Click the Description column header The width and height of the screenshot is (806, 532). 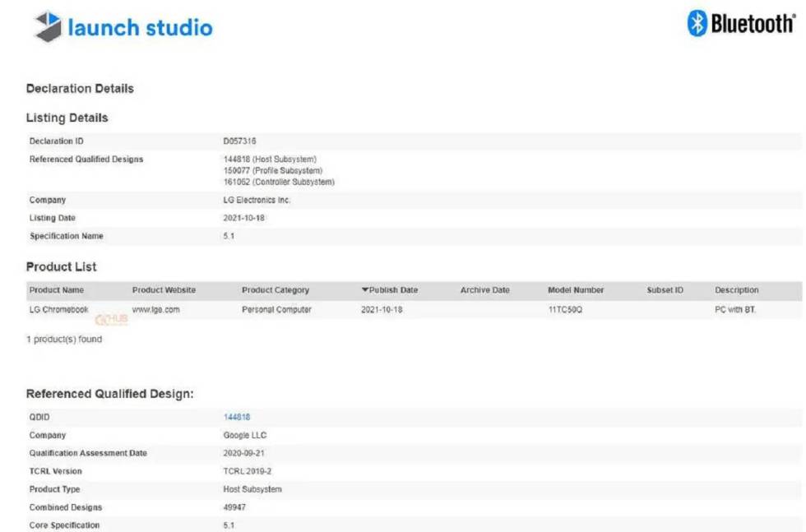tap(737, 290)
